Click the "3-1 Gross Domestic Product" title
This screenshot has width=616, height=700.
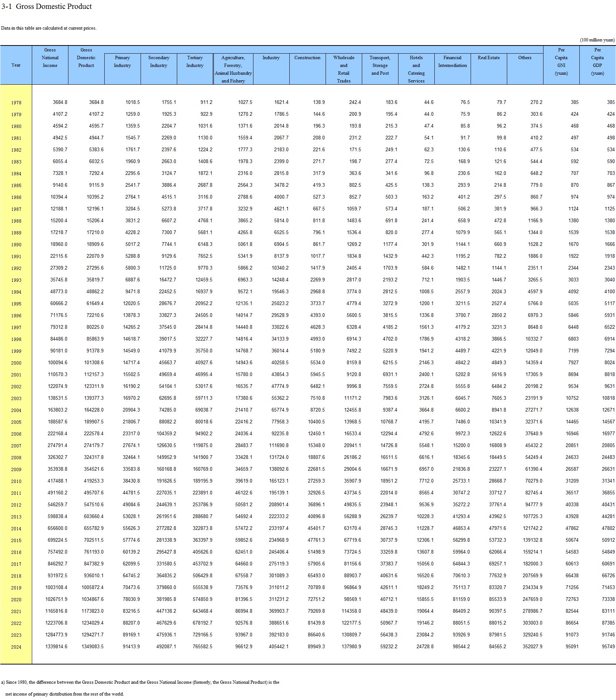[x=47, y=6]
